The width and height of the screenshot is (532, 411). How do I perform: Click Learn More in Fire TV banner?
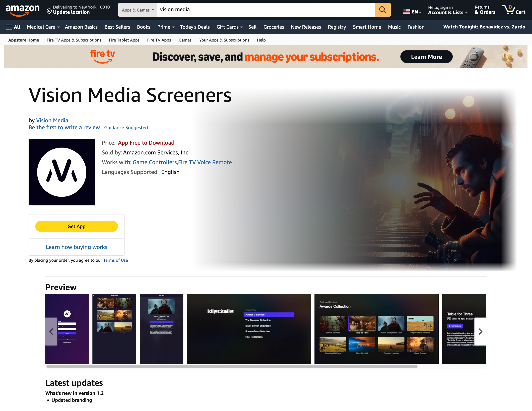[x=426, y=56]
